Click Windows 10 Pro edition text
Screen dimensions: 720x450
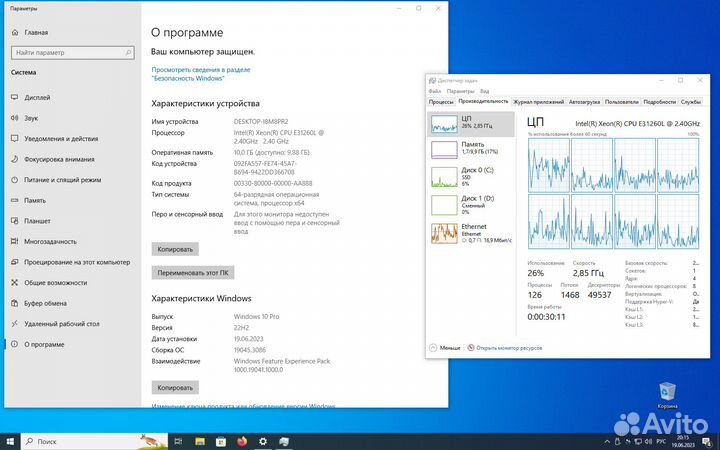pyautogui.click(x=256, y=317)
